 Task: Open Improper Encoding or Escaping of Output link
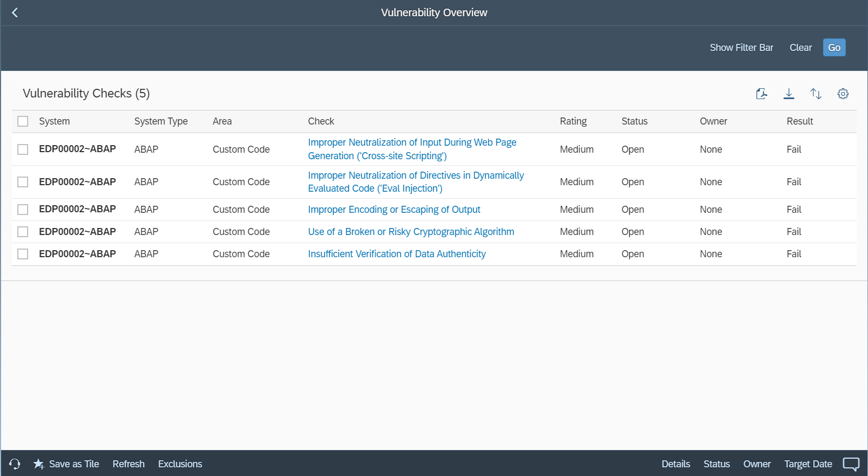(x=394, y=210)
